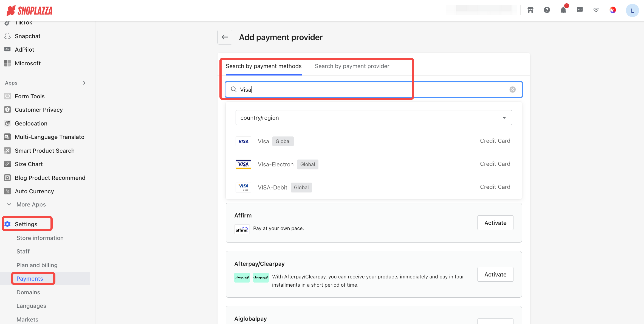The width and height of the screenshot is (644, 324).
Task: Click the Form Tools icon
Action: [7, 96]
